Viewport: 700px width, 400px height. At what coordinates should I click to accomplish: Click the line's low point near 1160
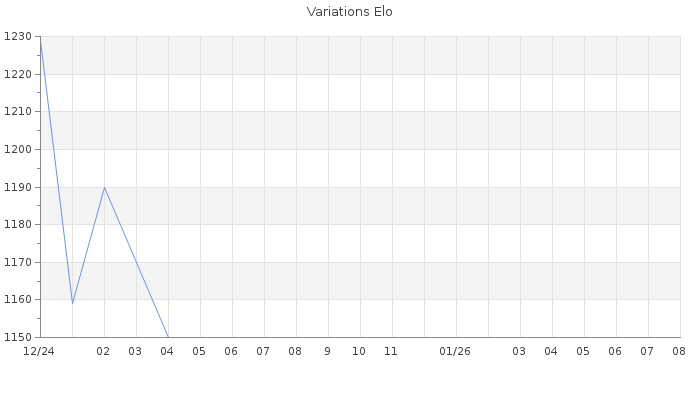click(x=72, y=303)
